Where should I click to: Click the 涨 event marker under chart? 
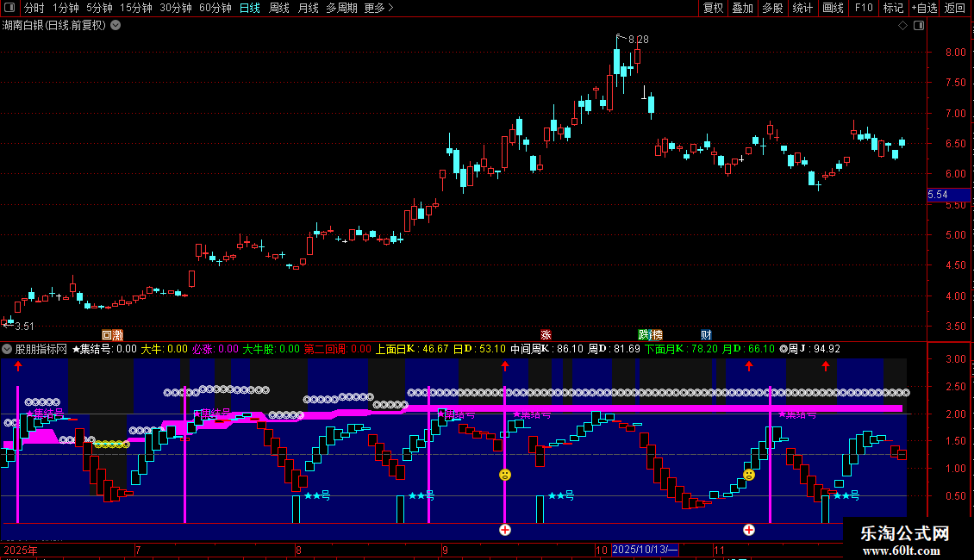[x=546, y=335]
